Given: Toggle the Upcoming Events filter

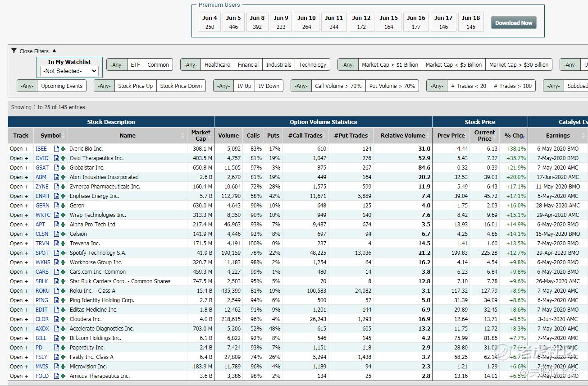Looking at the screenshot, I should (x=62, y=86).
